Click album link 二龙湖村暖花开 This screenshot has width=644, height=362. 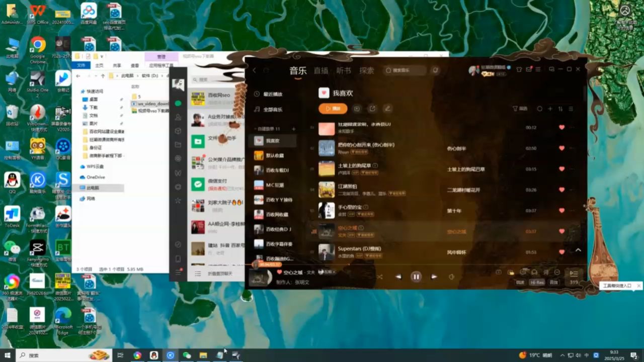tap(463, 190)
